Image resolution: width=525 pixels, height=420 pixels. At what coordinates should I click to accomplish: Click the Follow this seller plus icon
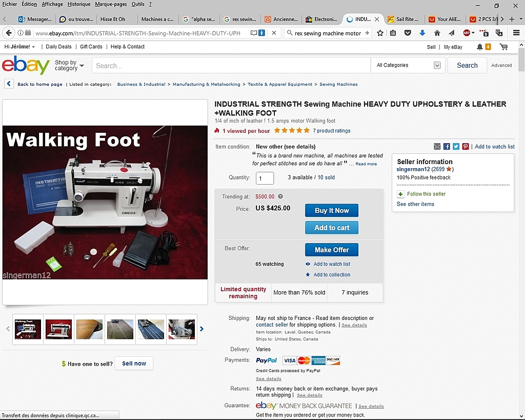click(x=400, y=194)
